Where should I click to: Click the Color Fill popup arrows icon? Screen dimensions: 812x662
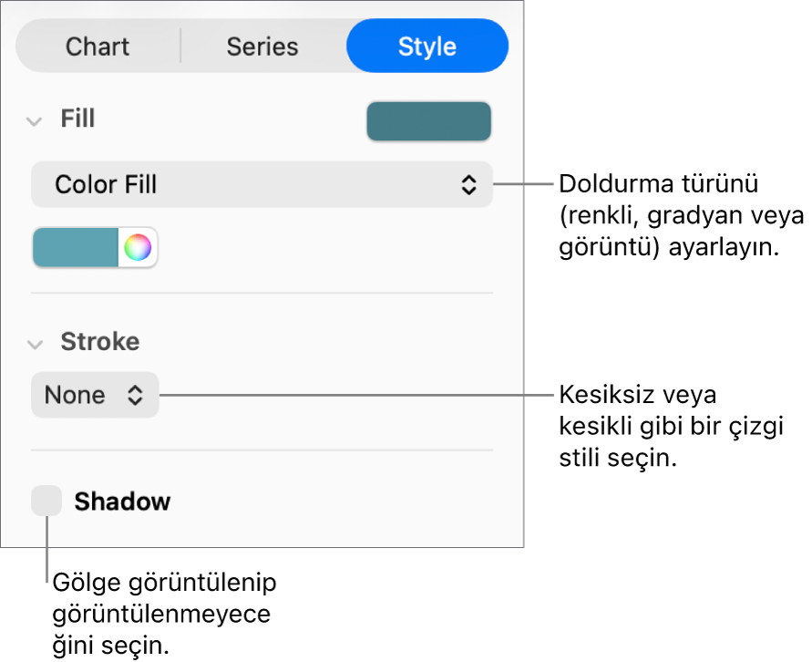point(468,185)
